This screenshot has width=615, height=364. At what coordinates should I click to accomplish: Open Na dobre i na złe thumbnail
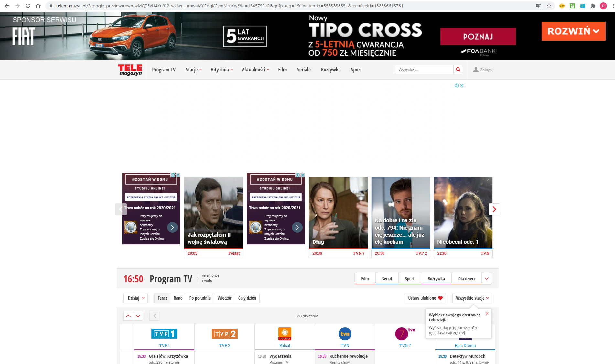401,212
